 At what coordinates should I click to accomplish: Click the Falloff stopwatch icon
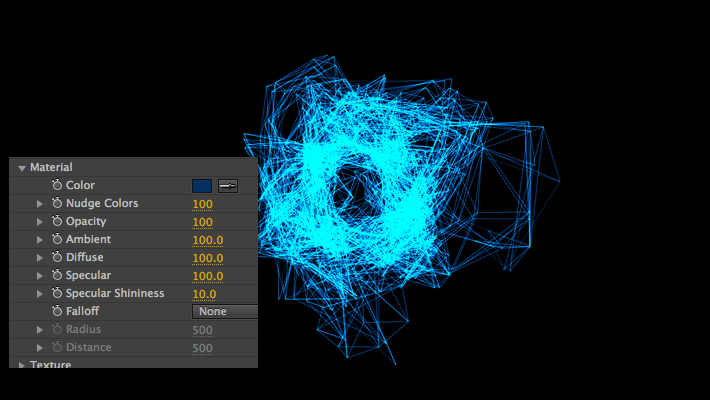coord(57,312)
